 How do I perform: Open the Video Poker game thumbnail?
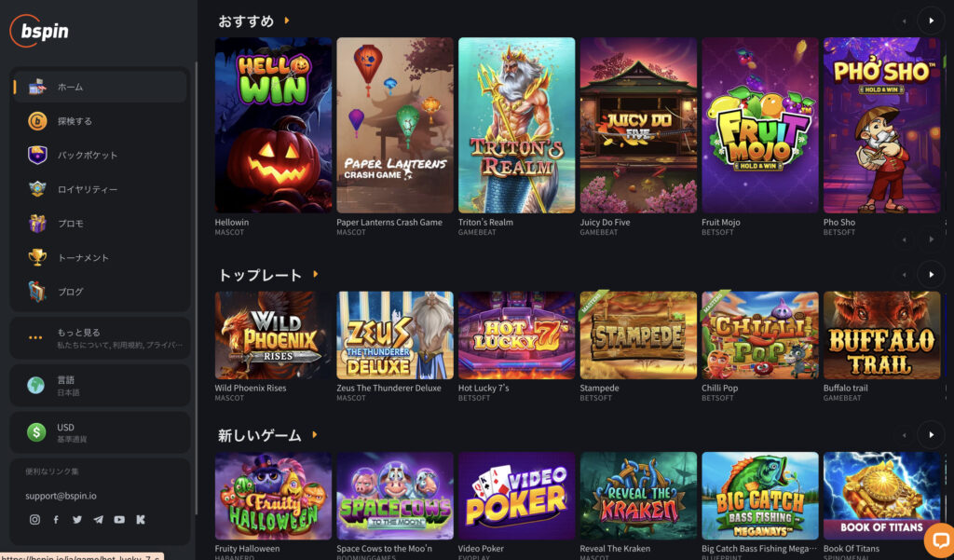click(516, 496)
